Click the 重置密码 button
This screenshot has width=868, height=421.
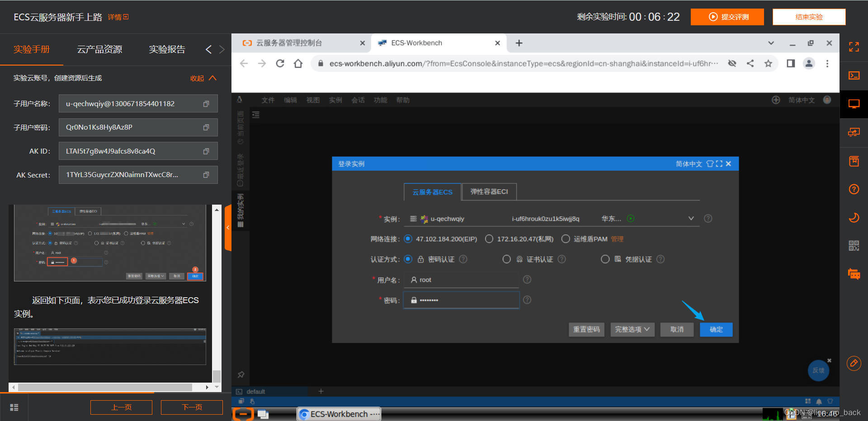[x=586, y=329]
